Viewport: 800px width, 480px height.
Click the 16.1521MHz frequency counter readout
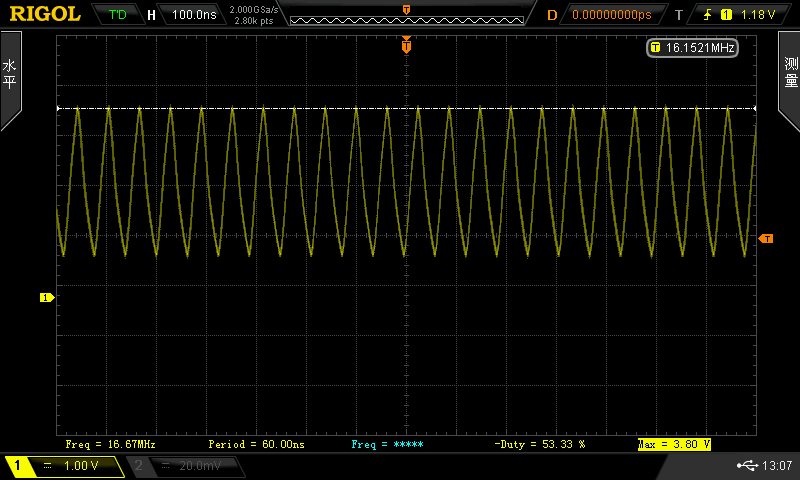(692, 47)
